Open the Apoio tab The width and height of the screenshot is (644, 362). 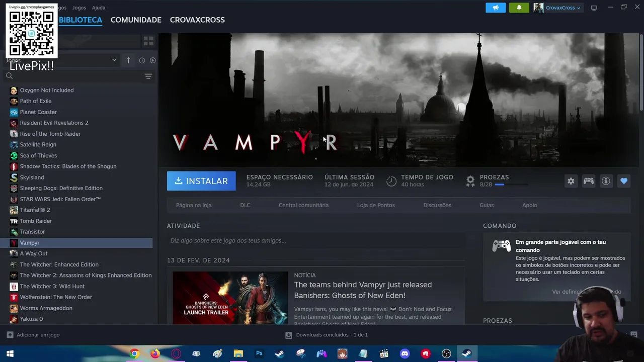530,205
